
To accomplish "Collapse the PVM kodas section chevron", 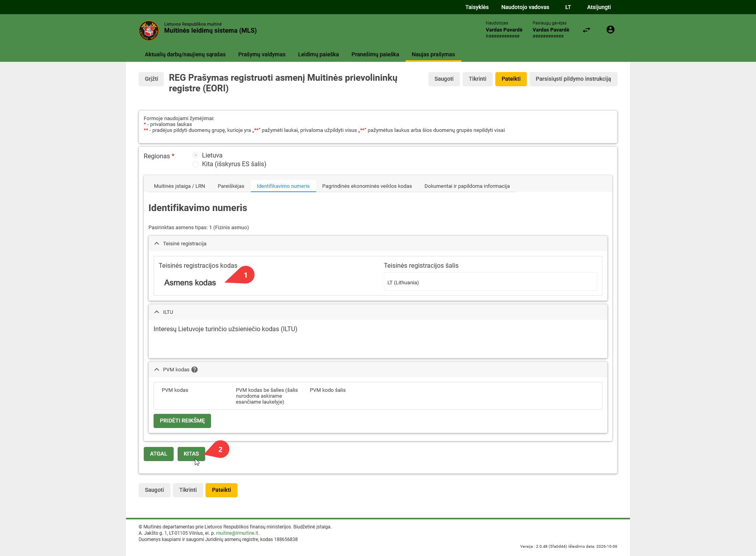I will pos(157,370).
